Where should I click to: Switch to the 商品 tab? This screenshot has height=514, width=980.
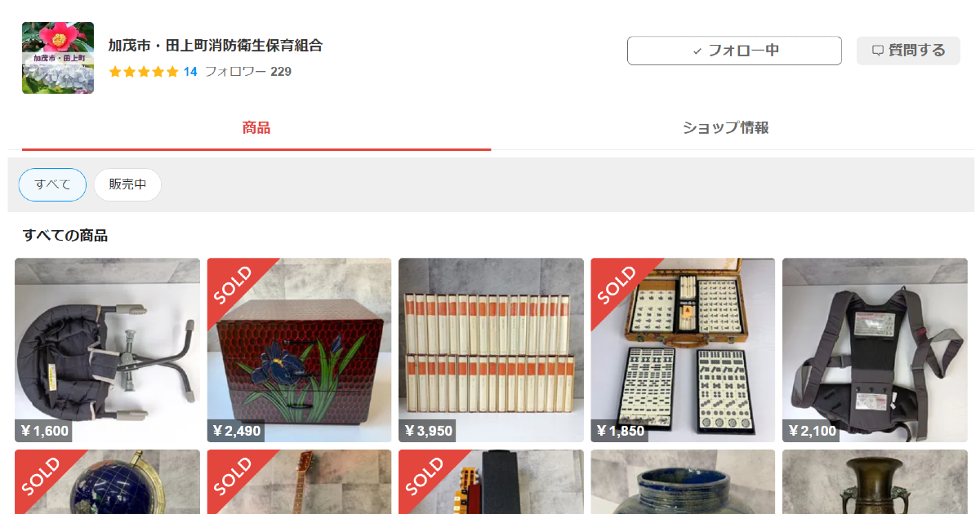click(256, 128)
